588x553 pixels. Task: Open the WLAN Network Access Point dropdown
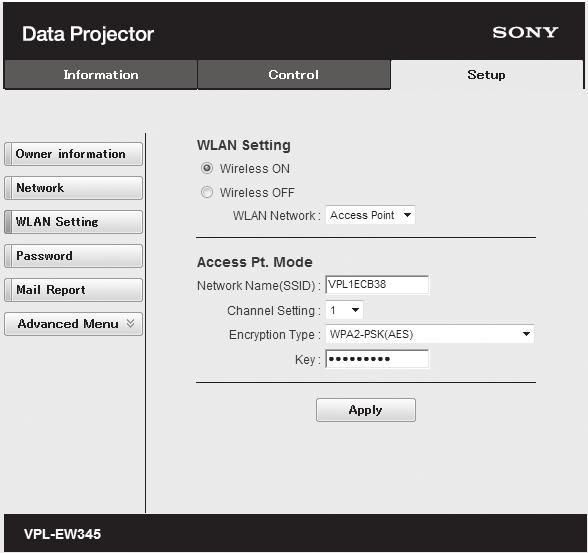pyautogui.click(x=370, y=215)
